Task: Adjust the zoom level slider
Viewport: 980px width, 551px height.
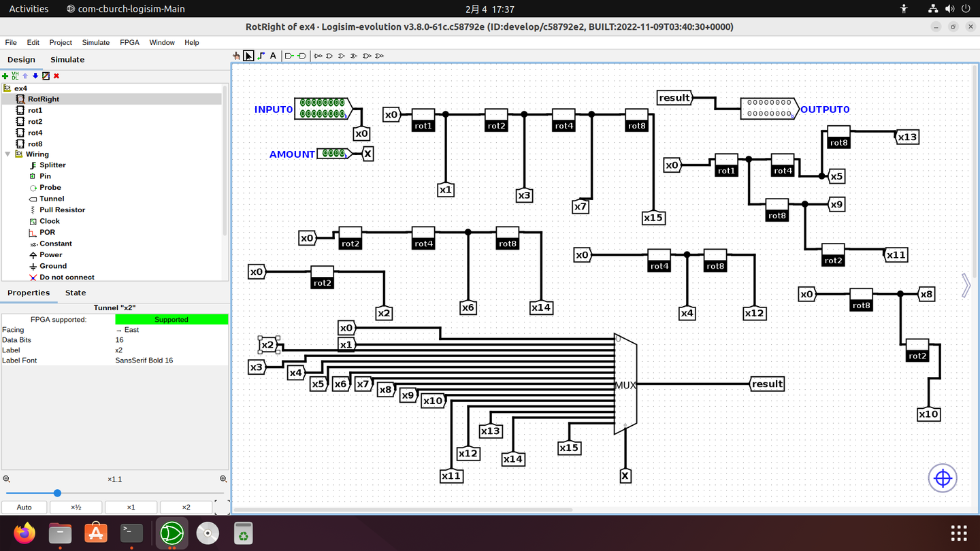Action: (x=57, y=492)
